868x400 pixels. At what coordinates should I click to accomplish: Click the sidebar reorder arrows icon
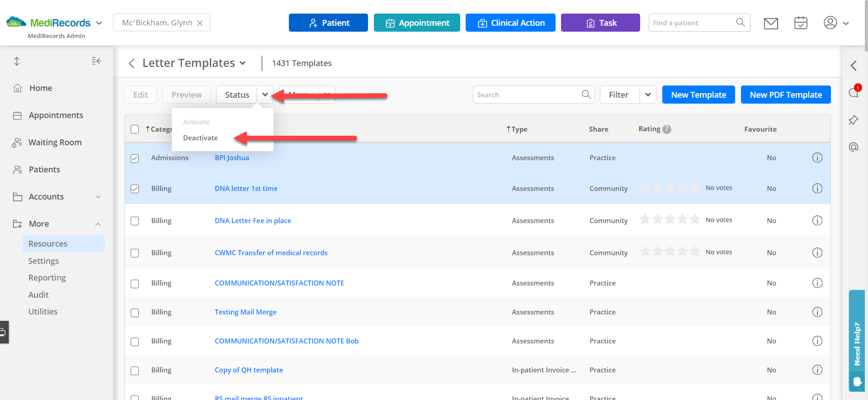click(x=17, y=61)
